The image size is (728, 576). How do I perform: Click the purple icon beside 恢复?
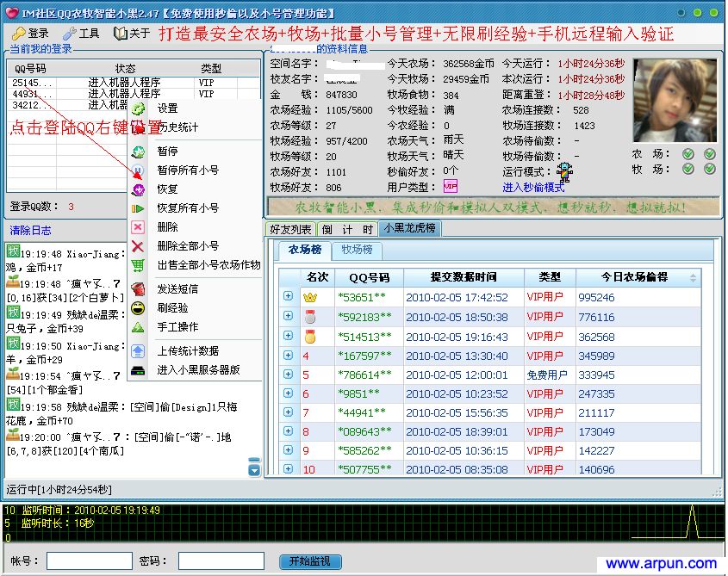(138, 189)
